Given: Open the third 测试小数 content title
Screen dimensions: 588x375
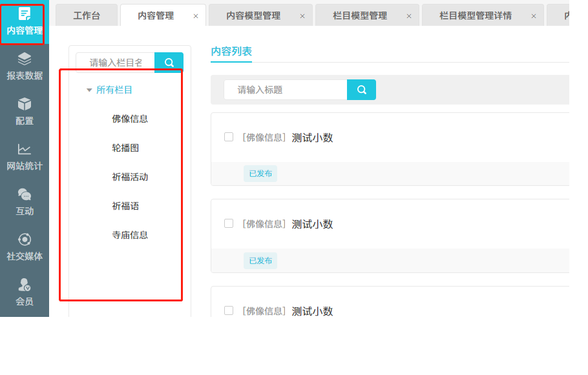Looking at the screenshot, I should pyautogui.click(x=312, y=311).
